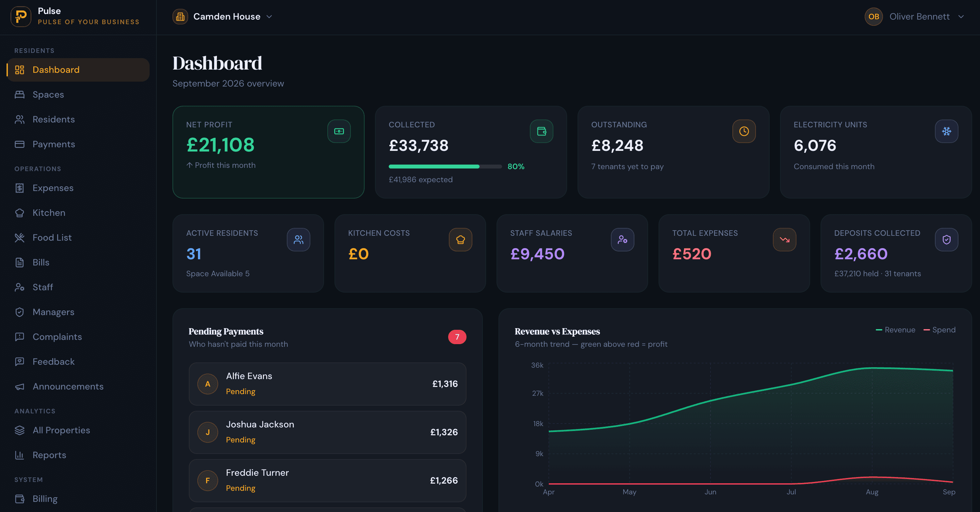Go to Announcements
The image size is (980, 512).
click(78, 387)
